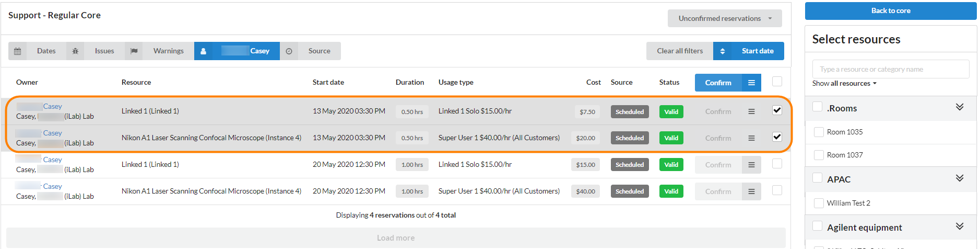Open the Unconfirmed reservations dropdown
Screen dimensions: 980x249
click(724, 18)
